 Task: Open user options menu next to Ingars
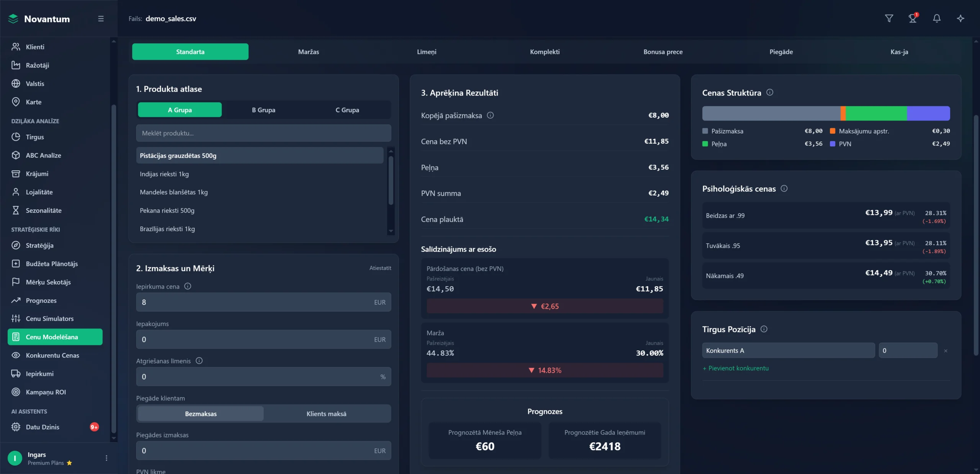106,458
